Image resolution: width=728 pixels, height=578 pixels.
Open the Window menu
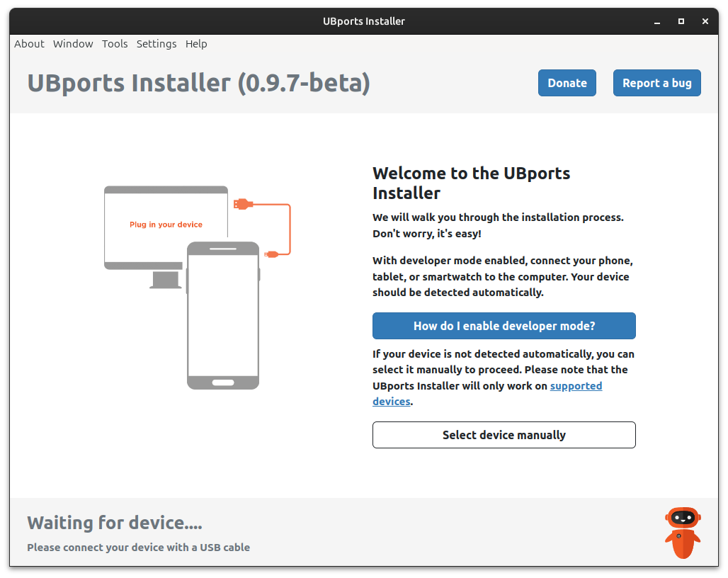(73, 44)
